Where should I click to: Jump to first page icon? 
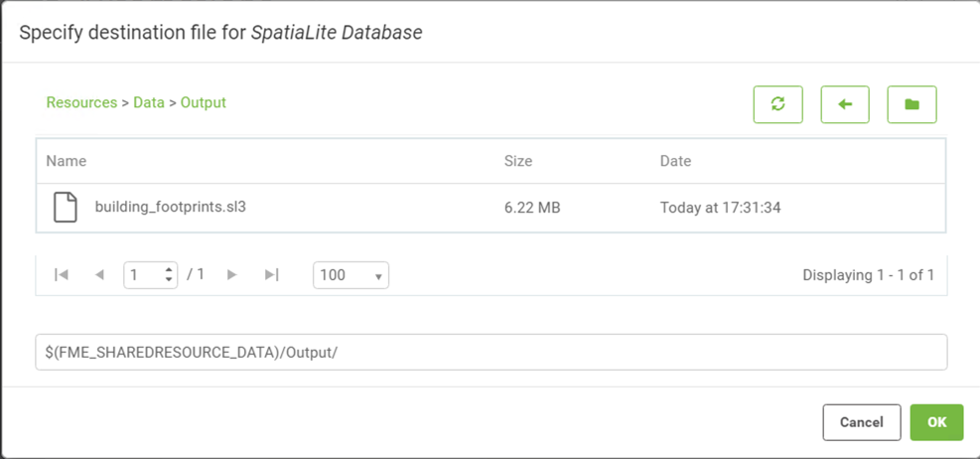pyautogui.click(x=62, y=274)
